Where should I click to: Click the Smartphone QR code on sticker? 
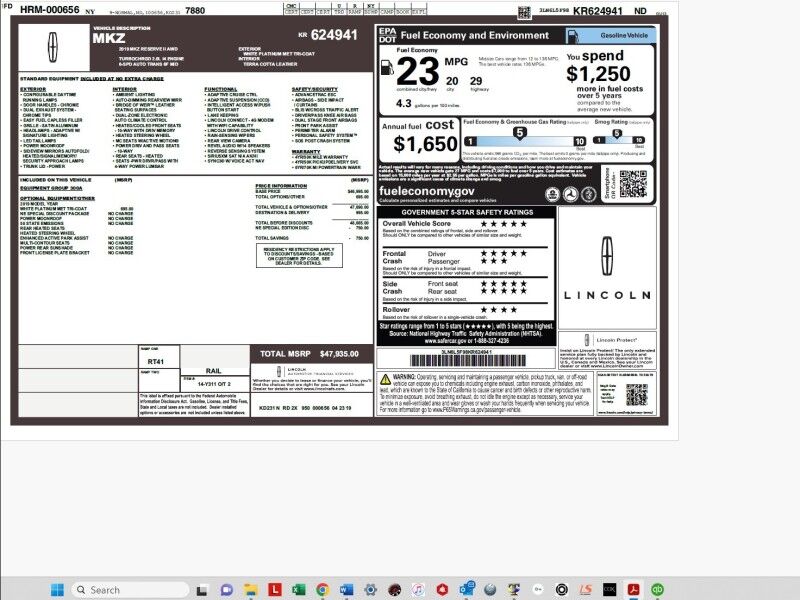tap(634, 184)
